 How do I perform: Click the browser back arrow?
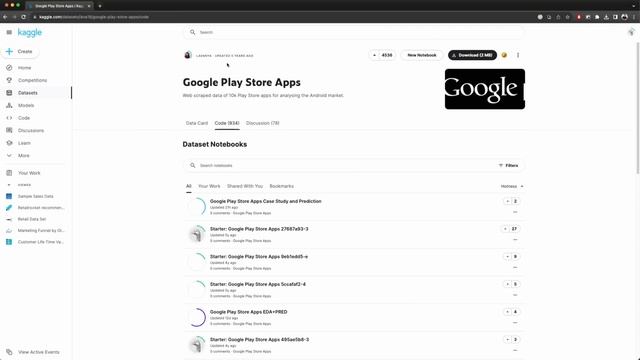coord(5,17)
